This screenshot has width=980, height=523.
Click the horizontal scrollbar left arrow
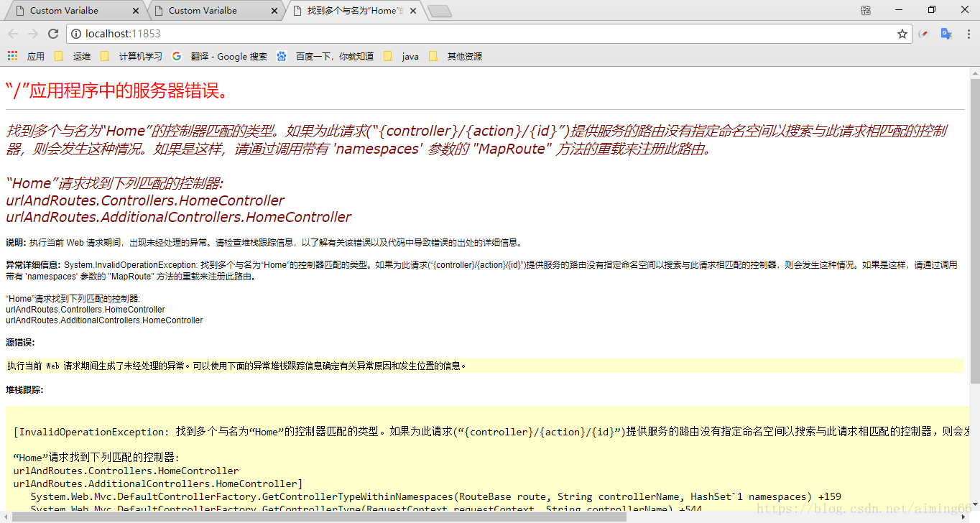(5, 517)
